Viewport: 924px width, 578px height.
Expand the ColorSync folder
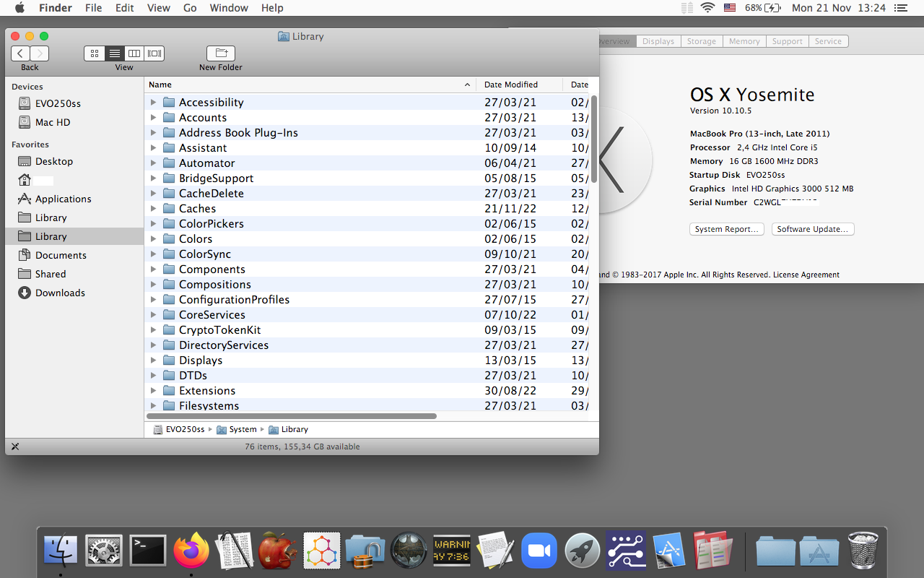coord(153,254)
